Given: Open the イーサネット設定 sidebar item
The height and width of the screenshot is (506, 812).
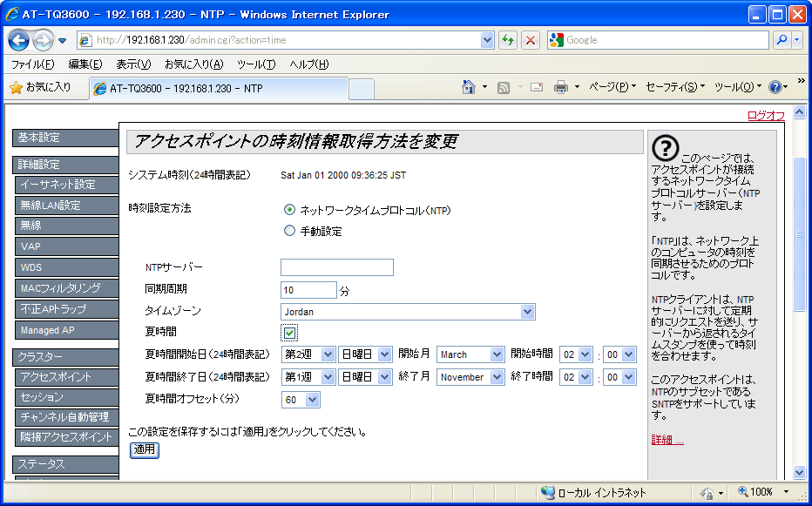Looking at the screenshot, I should click(67, 185).
